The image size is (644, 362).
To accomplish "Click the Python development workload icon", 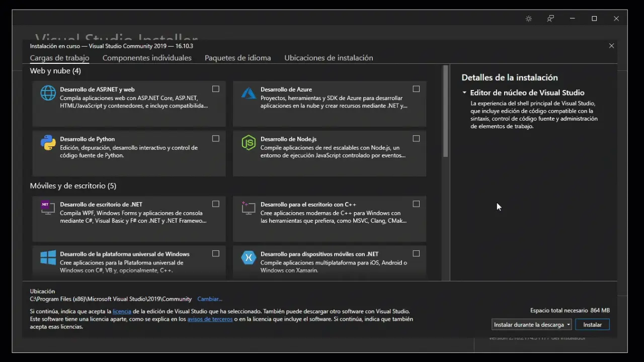I will click(48, 143).
